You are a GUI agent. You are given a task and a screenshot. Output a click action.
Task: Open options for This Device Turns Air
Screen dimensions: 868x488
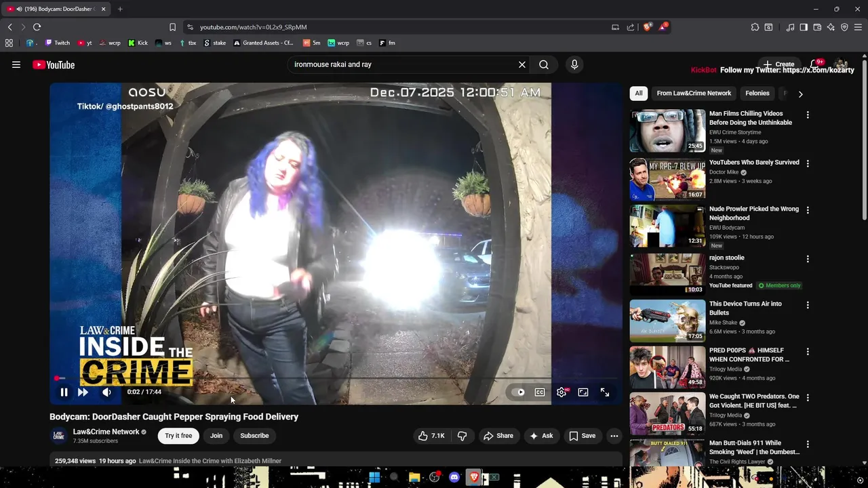(x=807, y=305)
